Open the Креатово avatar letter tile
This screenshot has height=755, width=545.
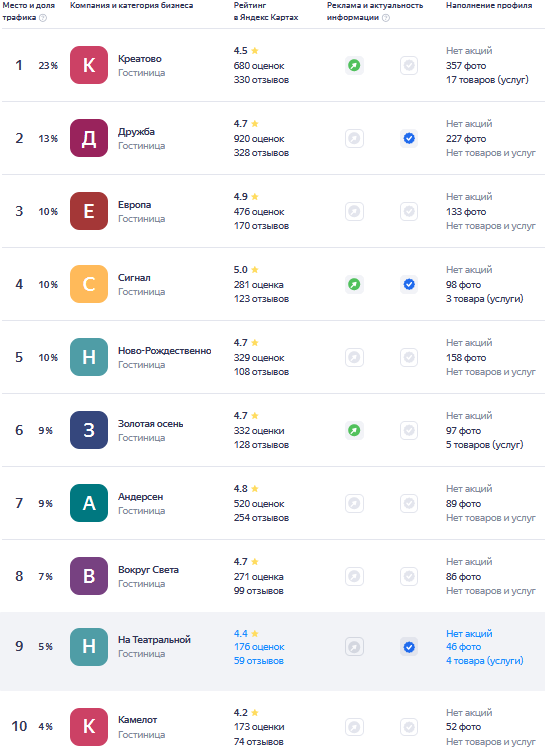pos(89,65)
